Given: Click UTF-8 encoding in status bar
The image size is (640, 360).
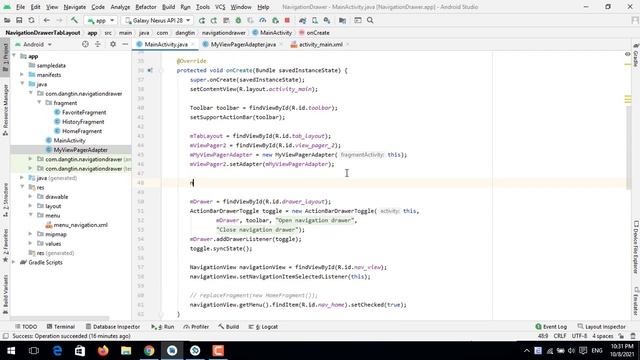Looking at the screenshot, I should pos(579,336).
